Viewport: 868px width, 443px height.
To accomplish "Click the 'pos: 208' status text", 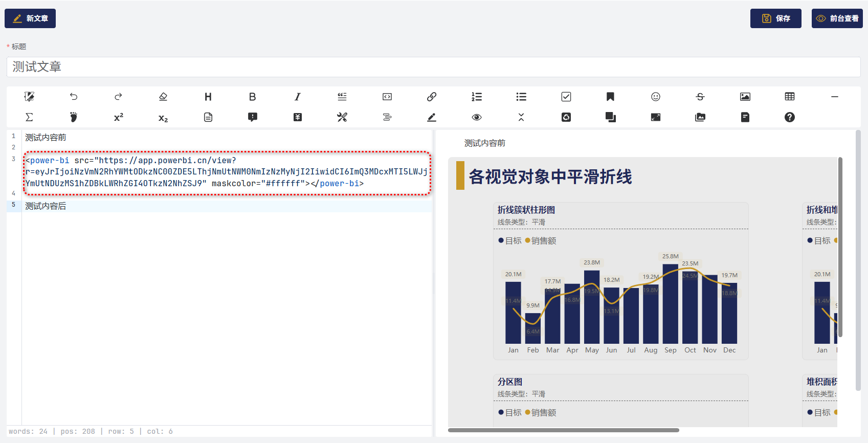I will point(78,431).
